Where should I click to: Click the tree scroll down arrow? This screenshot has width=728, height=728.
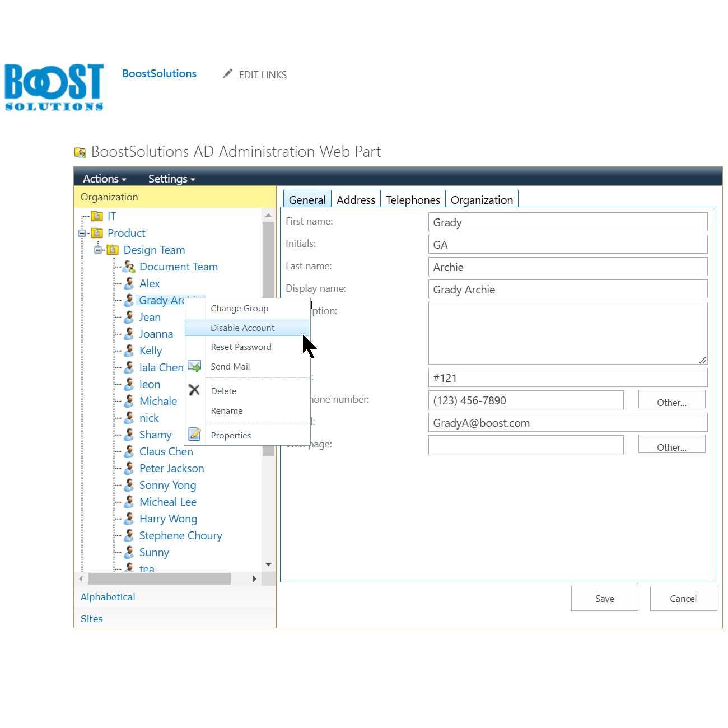tap(268, 564)
